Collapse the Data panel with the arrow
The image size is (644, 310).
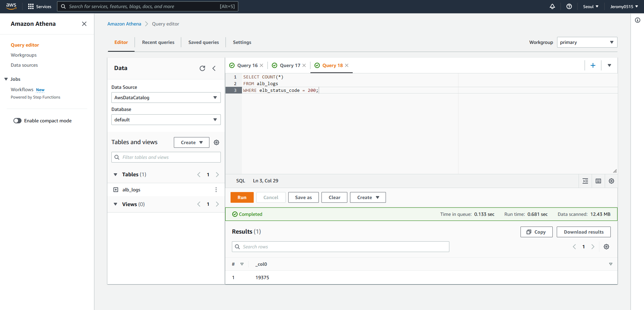click(214, 68)
